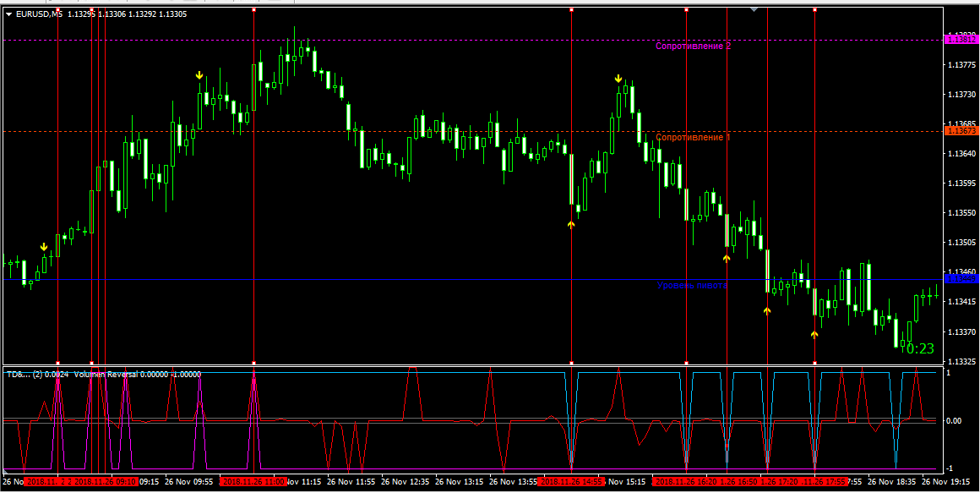Image resolution: width=980 pixels, height=493 pixels.
Task: Click the 1.13730 price scale value
Action: [x=961, y=95]
